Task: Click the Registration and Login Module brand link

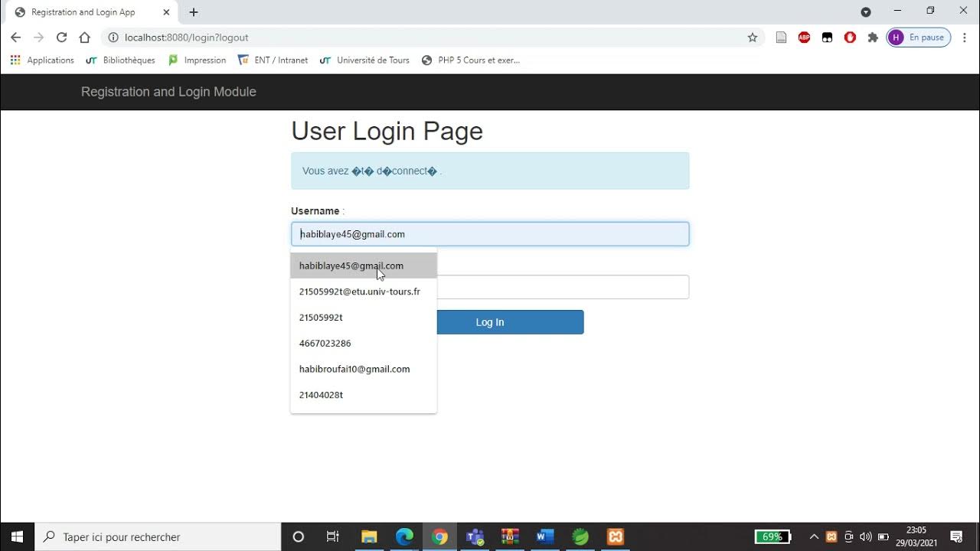Action: click(x=168, y=92)
